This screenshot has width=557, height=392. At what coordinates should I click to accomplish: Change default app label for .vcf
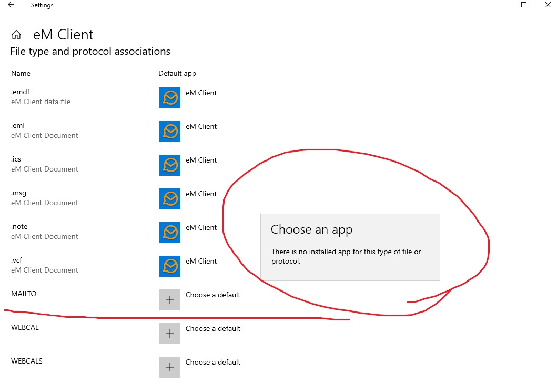pyautogui.click(x=201, y=261)
